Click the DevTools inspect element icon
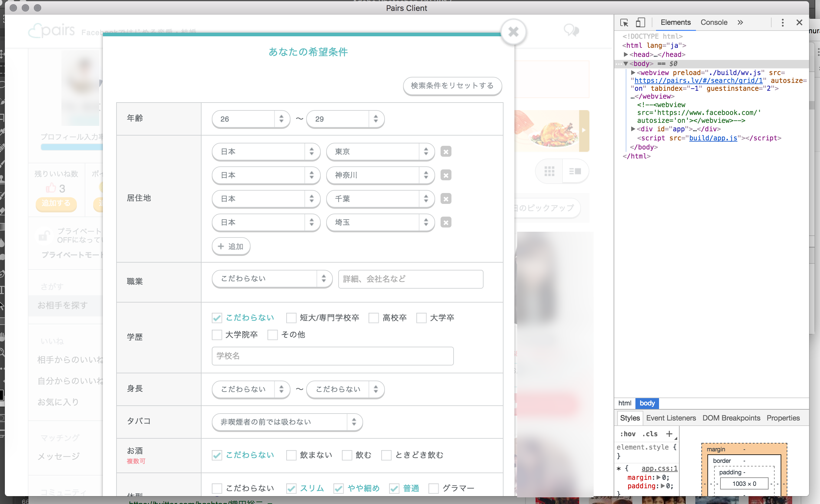Viewport: 820px width, 504px height. coord(624,23)
